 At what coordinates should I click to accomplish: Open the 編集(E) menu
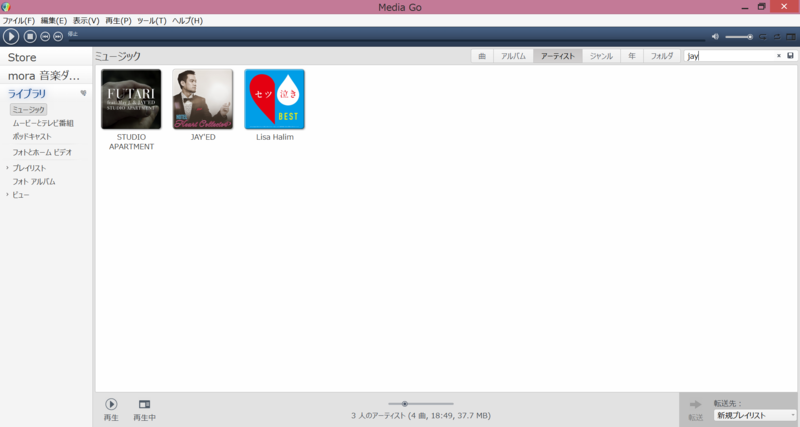tap(54, 21)
